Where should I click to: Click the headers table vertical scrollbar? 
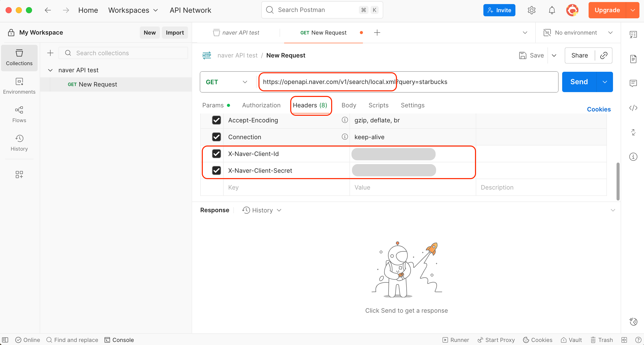tap(618, 181)
